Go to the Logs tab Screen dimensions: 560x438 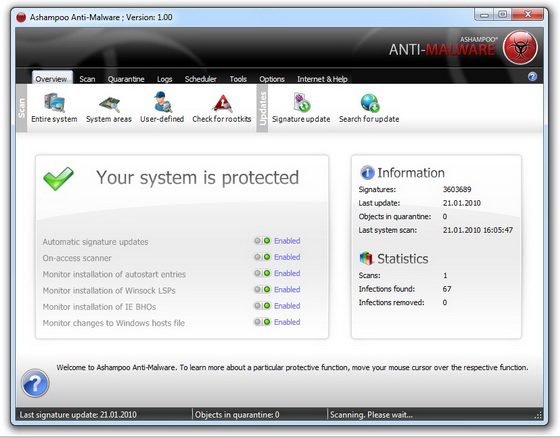pos(165,79)
